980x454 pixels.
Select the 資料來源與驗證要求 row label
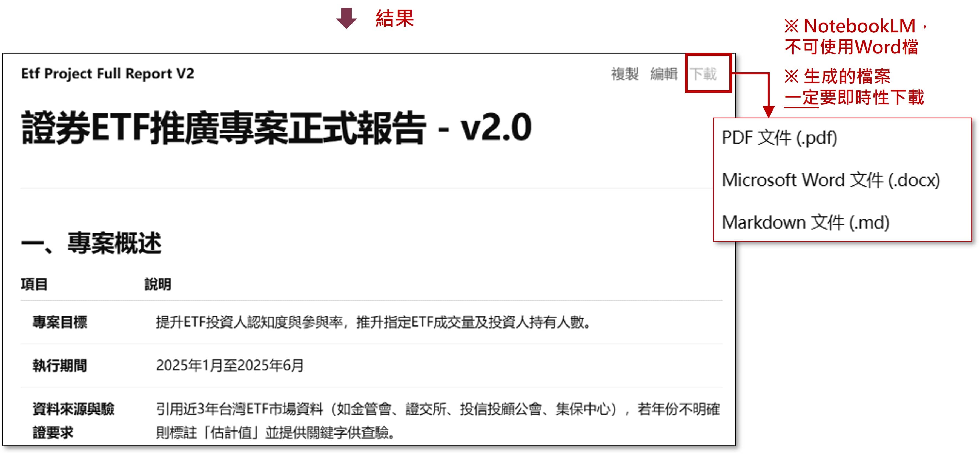73,421
